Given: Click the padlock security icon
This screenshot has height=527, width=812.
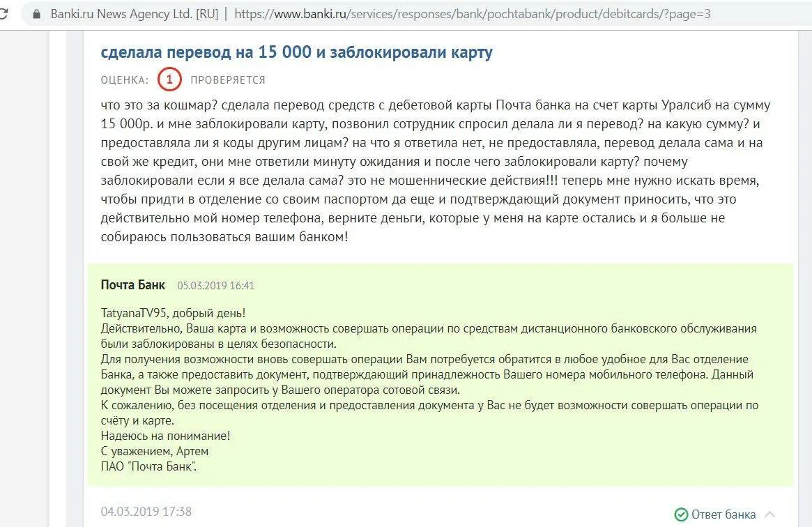Looking at the screenshot, I should click(37, 15).
